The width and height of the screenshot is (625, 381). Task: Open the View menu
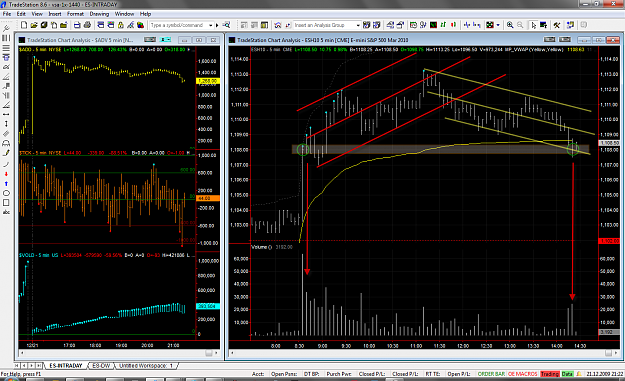pos(37,14)
